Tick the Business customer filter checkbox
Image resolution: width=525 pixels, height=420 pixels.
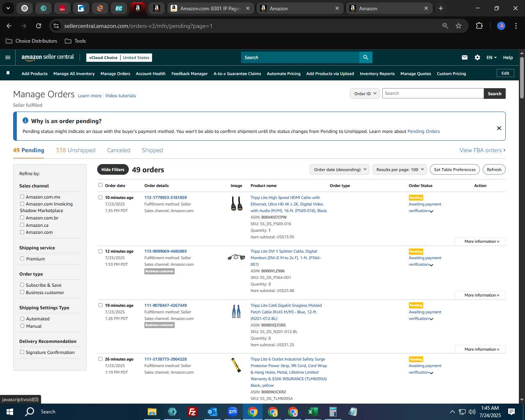pos(22,292)
